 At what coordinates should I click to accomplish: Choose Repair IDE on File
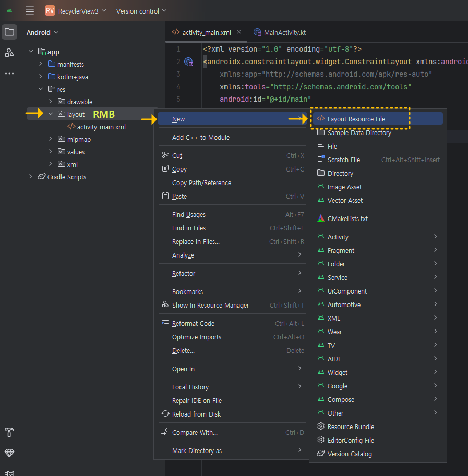232,401
